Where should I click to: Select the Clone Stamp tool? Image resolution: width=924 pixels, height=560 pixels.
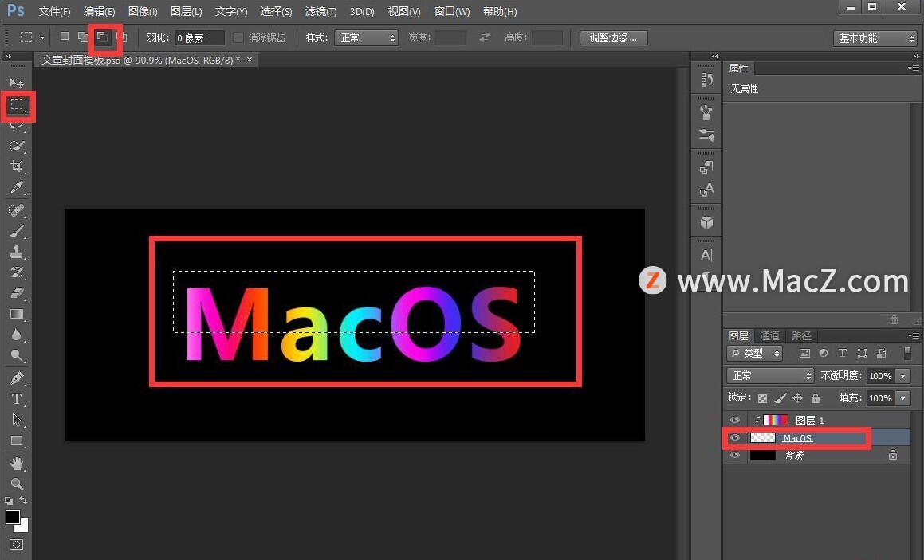(x=17, y=252)
